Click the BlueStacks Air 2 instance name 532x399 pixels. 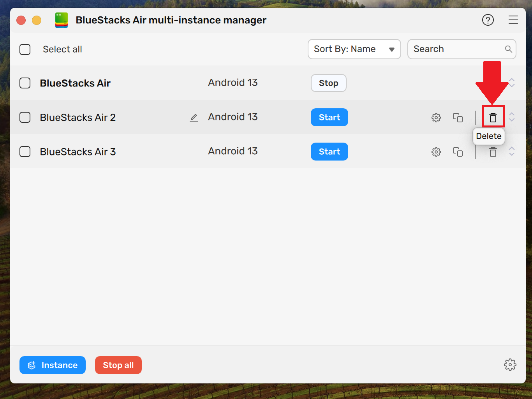(x=78, y=118)
